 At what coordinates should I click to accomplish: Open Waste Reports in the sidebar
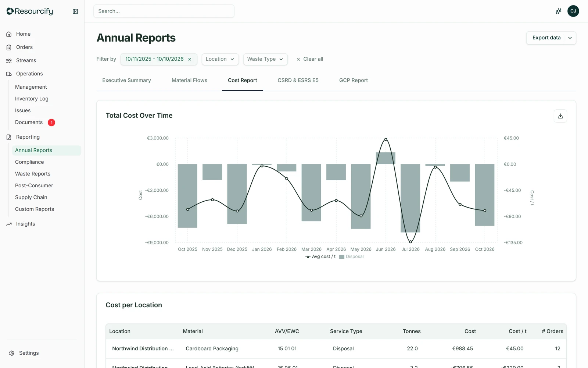[47, 174]
